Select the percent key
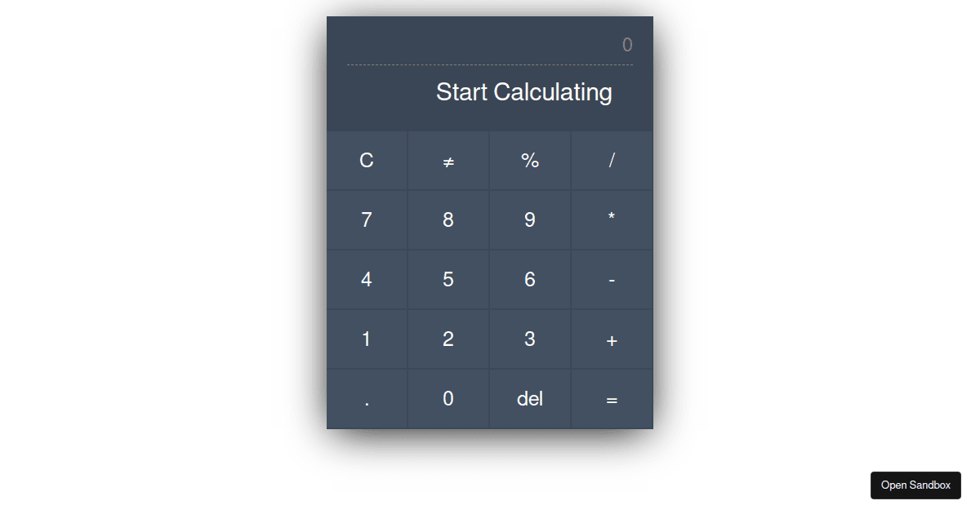The image size is (980, 514). (530, 161)
